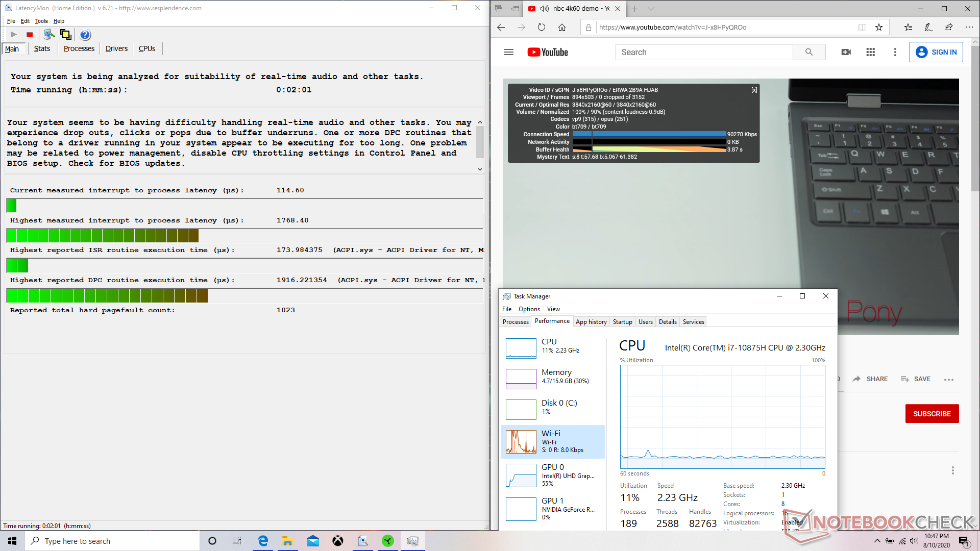Click the YouTube create video camera icon

click(x=846, y=52)
